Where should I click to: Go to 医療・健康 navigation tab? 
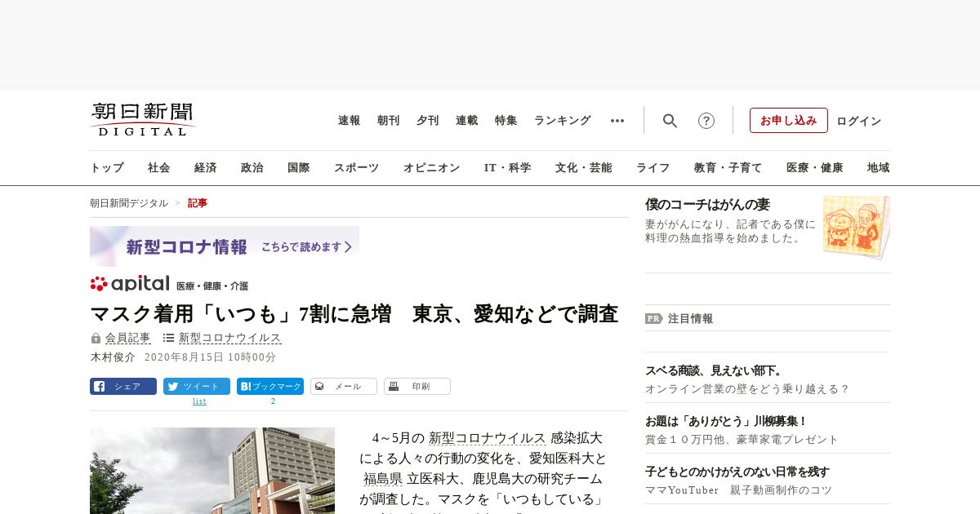point(815,168)
